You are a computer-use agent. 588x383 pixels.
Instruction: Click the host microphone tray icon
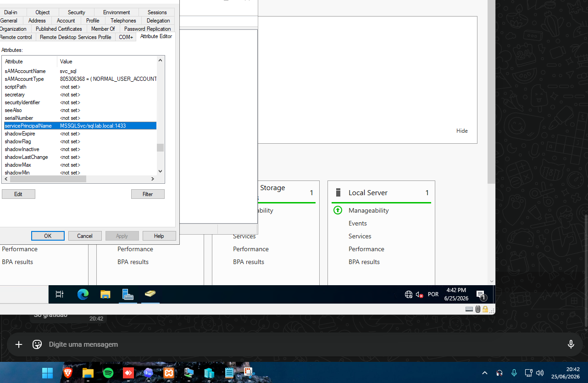click(514, 372)
